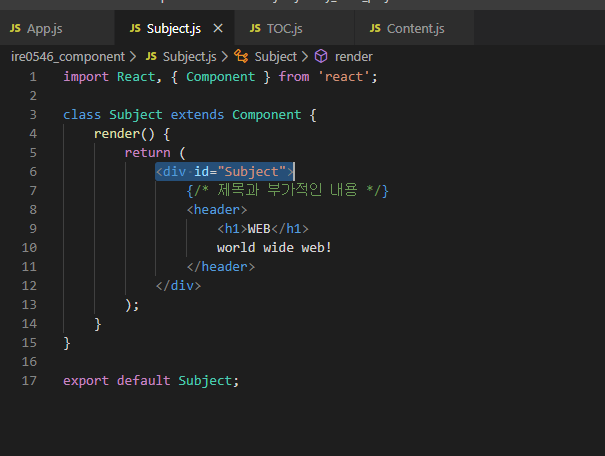605x456 pixels.
Task: Click the 'react' string on line 1
Action: (343, 77)
